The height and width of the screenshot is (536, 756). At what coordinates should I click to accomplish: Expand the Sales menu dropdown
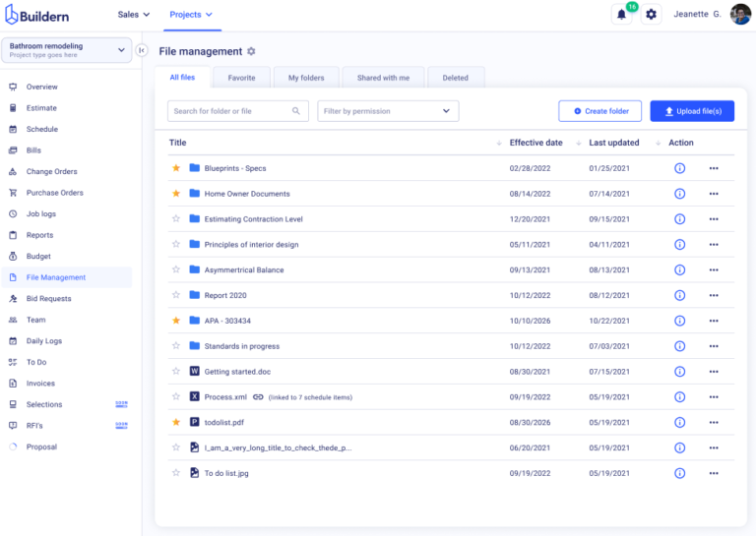[134, 15]
